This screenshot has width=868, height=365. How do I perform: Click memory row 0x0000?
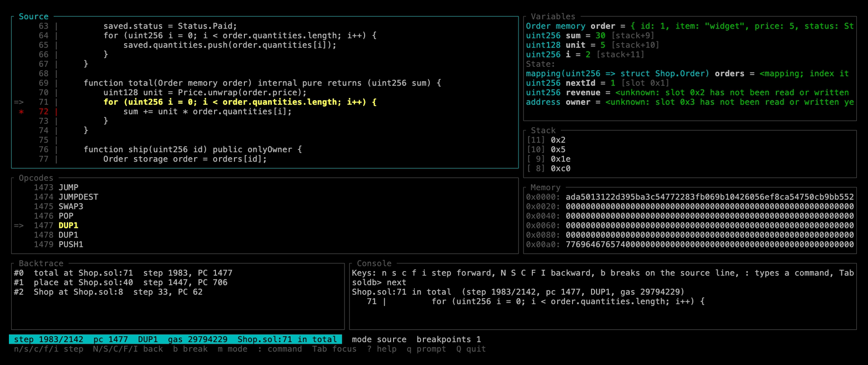pos(690,197)
